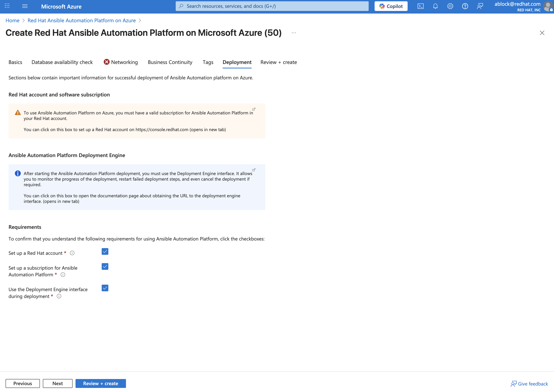Launch Copilot from the top bar

[391, 6]
